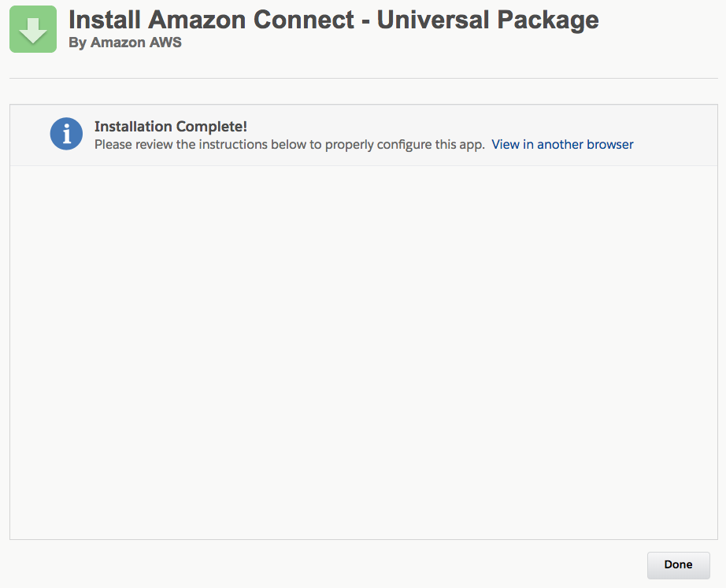726x588 pixels.
Task: Click the words another browser in the link
Action: [x=585, y=145]
